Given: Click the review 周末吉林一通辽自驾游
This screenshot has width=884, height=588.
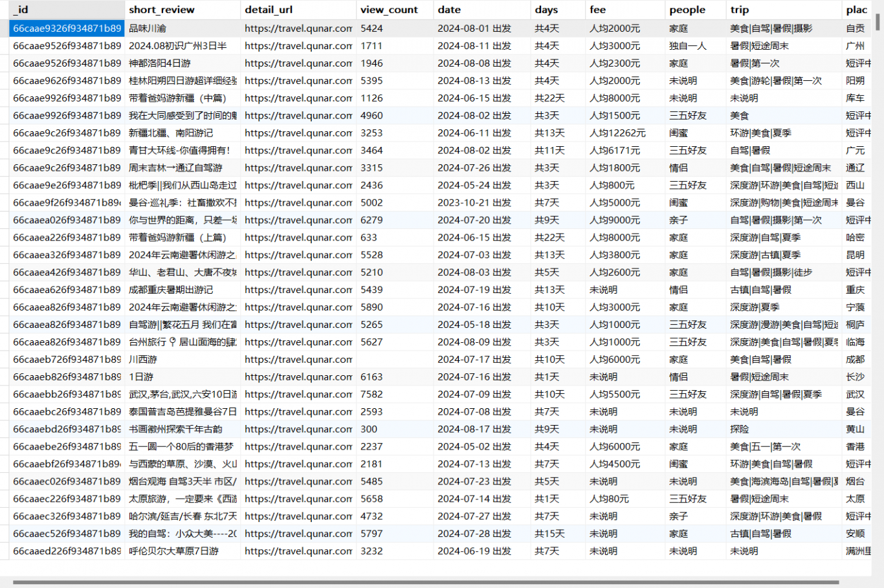Looking at the screenshot, I should click(x=182, y=168).
